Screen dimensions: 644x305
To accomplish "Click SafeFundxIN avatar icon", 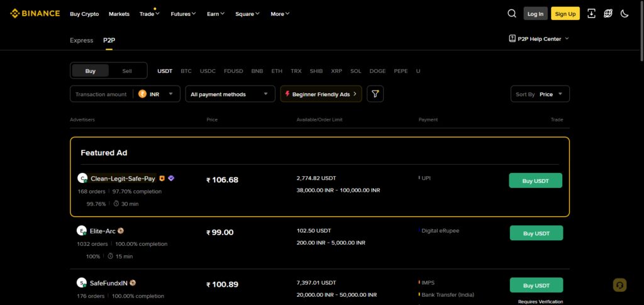I will [82, 283].
